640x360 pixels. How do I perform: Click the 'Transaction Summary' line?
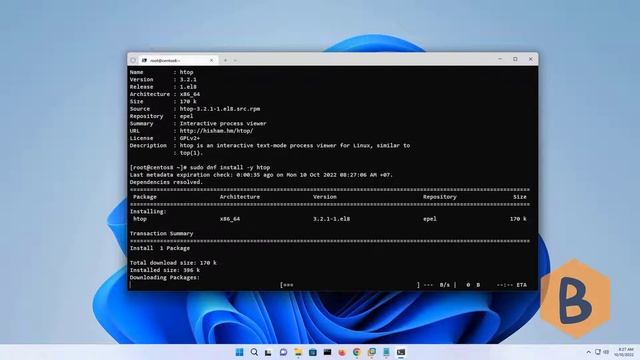161,233
